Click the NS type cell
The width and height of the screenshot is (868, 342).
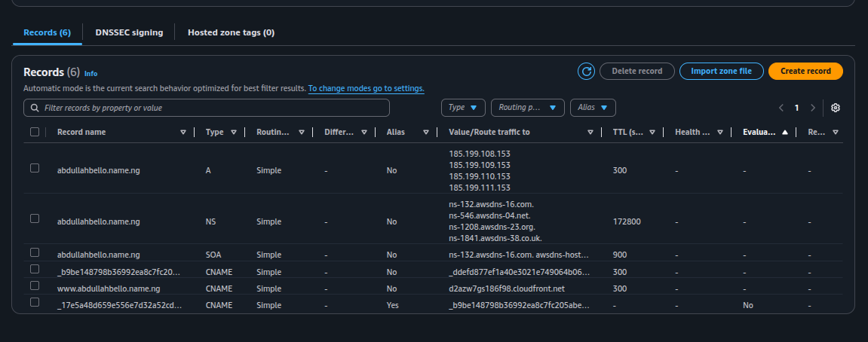[210, 221]
